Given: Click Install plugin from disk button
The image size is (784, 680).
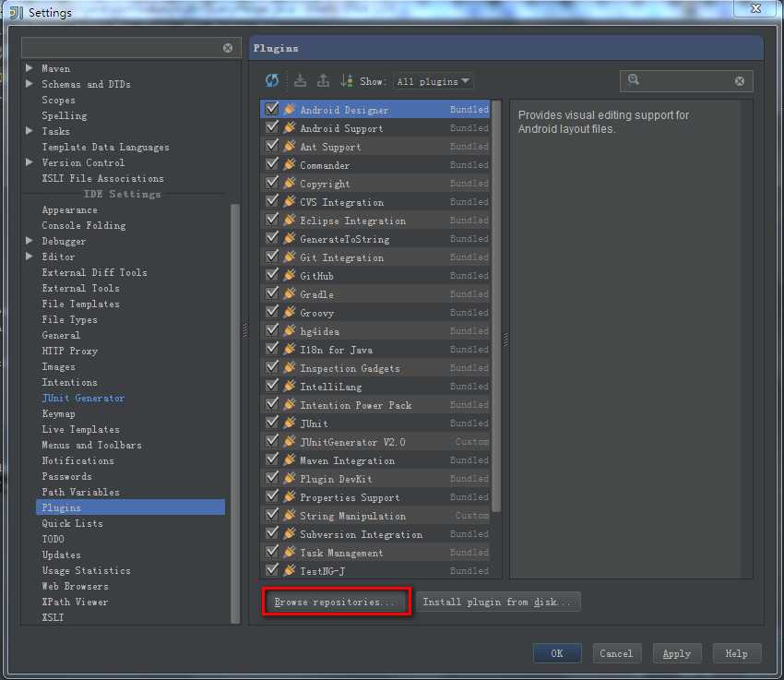Looking at the screenshot, I should click(498, 602).
